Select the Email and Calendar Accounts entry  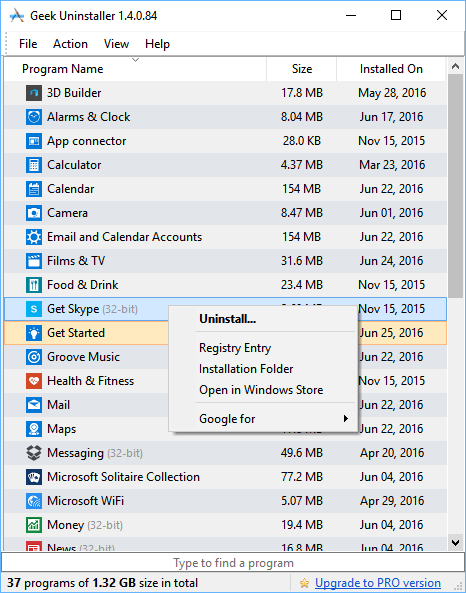pyautogui.click(x=124, y=237)
